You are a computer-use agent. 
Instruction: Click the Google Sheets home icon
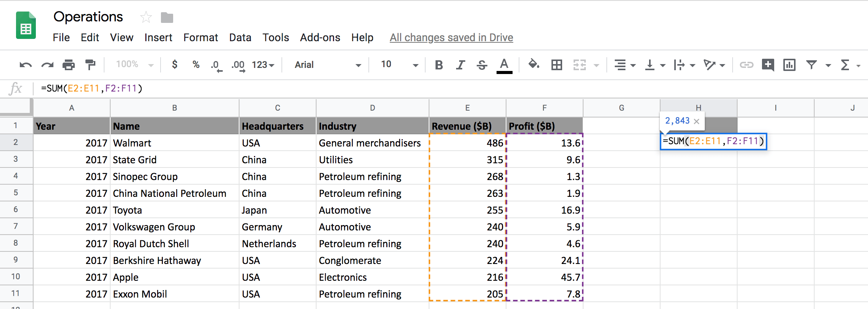point(26,25)
